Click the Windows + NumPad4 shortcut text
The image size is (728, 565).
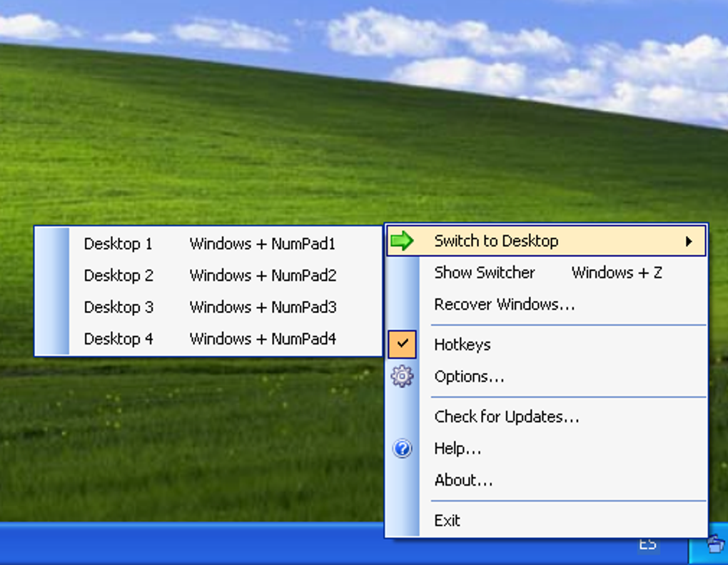[263, 339]
